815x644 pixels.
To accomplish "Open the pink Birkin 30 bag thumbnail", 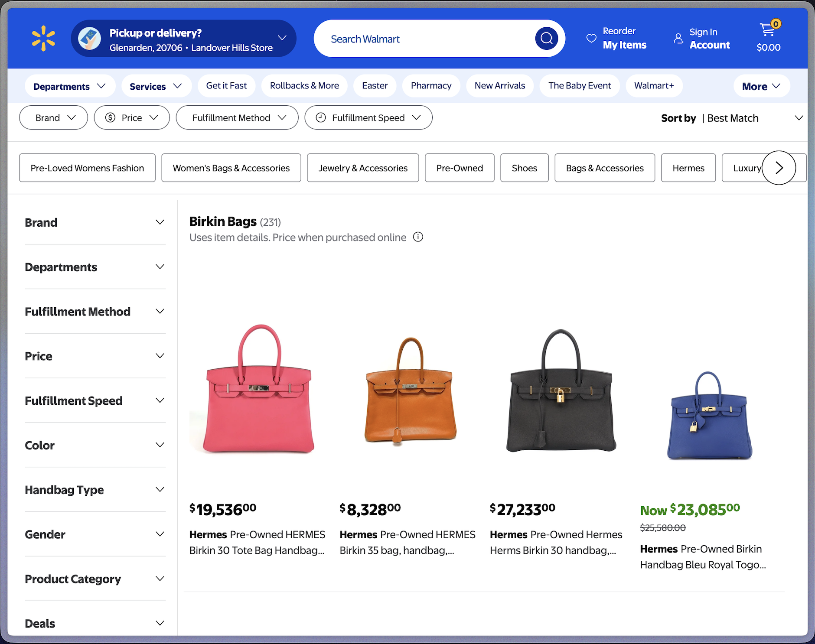I will tap(258, 389).
